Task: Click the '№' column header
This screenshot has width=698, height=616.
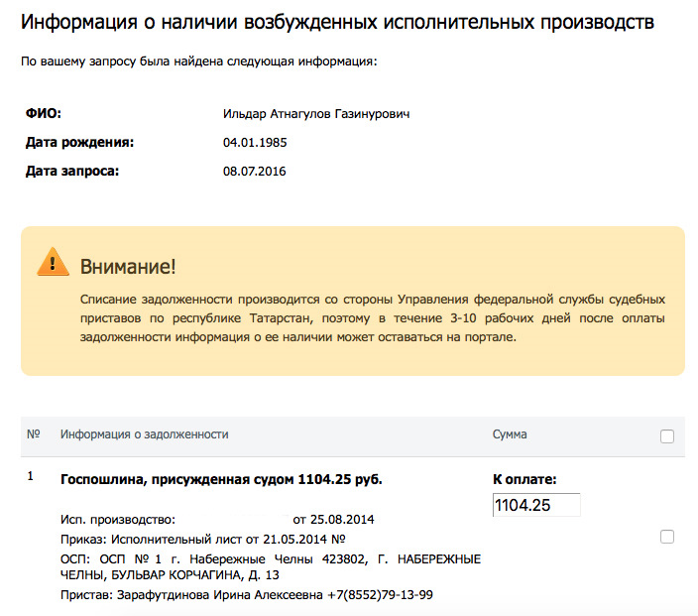Action: [x=33, y=434]
